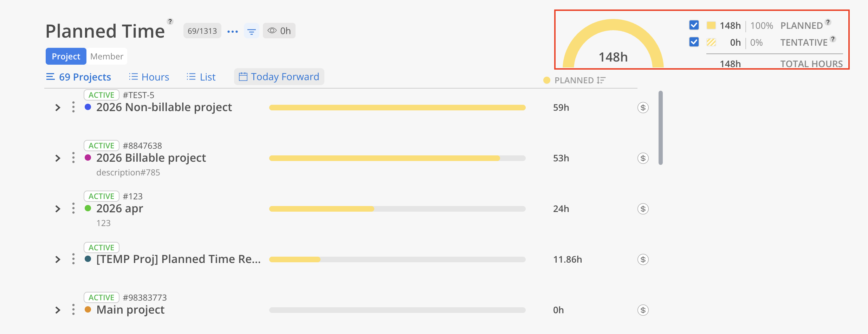Switch to the Member tab

(x=107, y=56)
